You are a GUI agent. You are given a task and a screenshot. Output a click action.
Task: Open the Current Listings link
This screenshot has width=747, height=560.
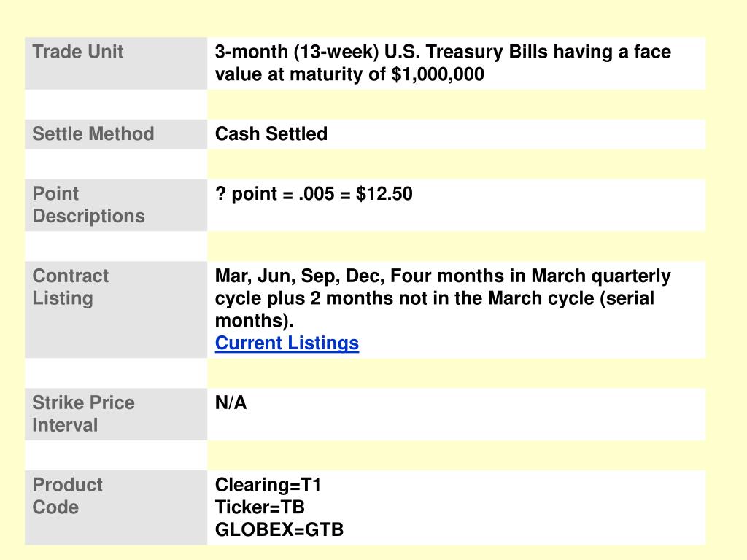287,343
